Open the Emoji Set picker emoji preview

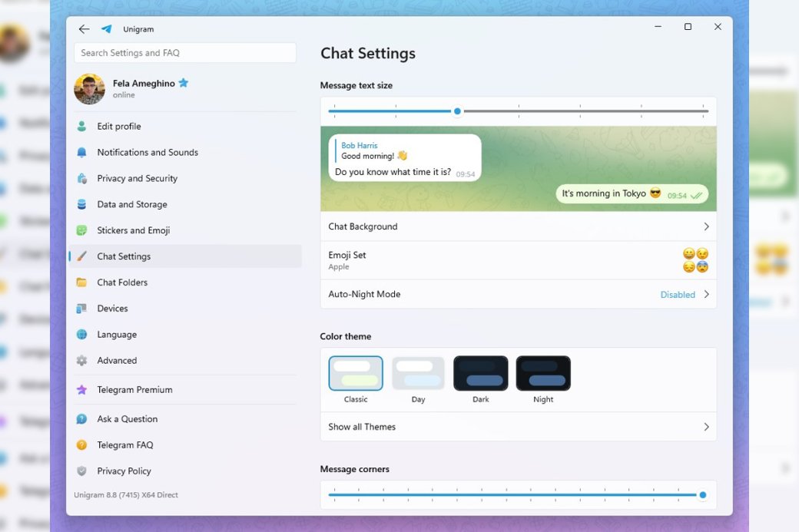pos(695,260)
